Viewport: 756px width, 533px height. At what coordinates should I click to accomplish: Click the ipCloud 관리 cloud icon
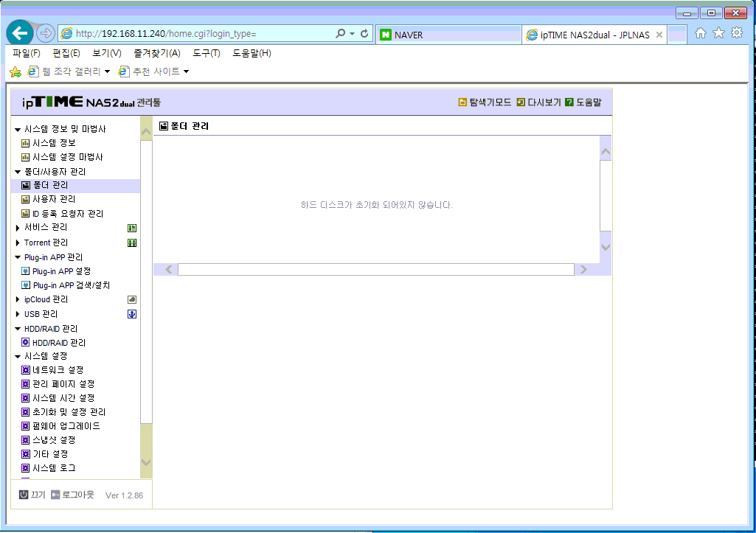pos(131,300)
